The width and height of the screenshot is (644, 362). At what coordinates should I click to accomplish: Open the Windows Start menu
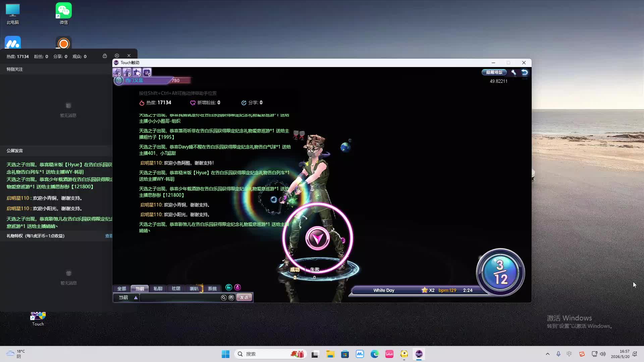(225, 354)
